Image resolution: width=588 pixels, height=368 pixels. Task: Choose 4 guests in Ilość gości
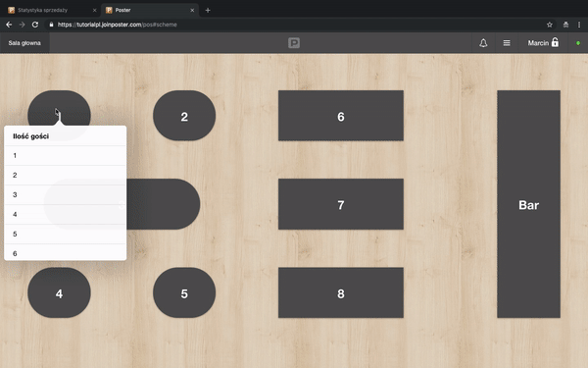[66, 214]
